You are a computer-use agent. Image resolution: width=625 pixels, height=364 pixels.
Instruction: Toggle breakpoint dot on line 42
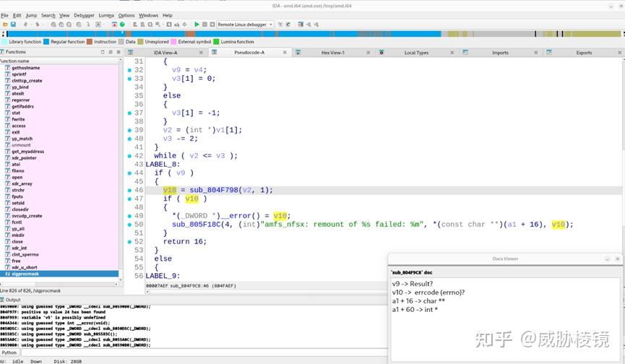click(x=129, y=156)
